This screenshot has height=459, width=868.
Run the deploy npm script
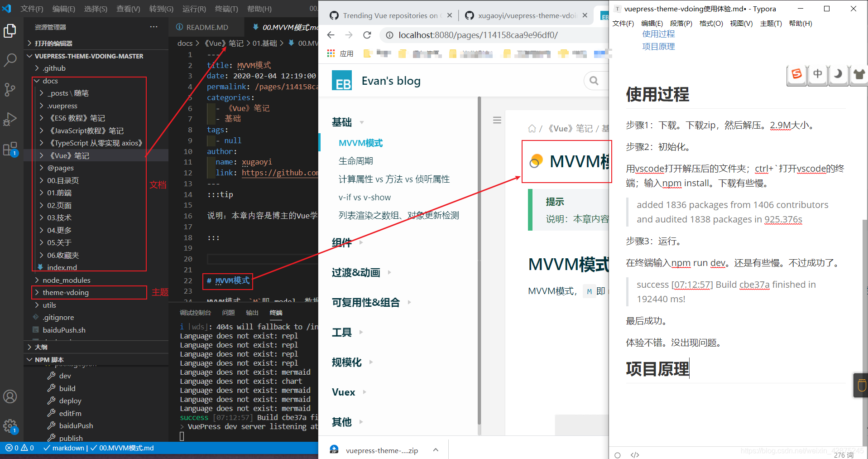[70, 401]
